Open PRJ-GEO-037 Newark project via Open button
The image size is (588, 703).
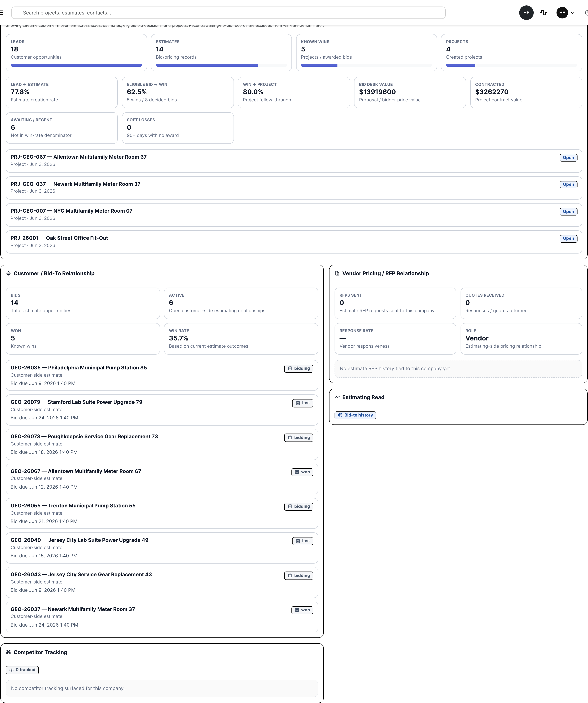tap(568, 185)
